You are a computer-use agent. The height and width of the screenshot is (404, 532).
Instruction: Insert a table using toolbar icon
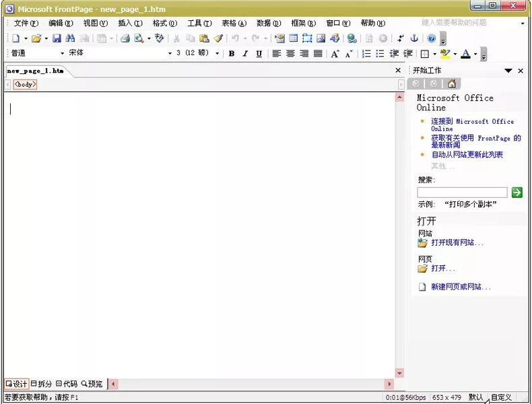(294, 38)
